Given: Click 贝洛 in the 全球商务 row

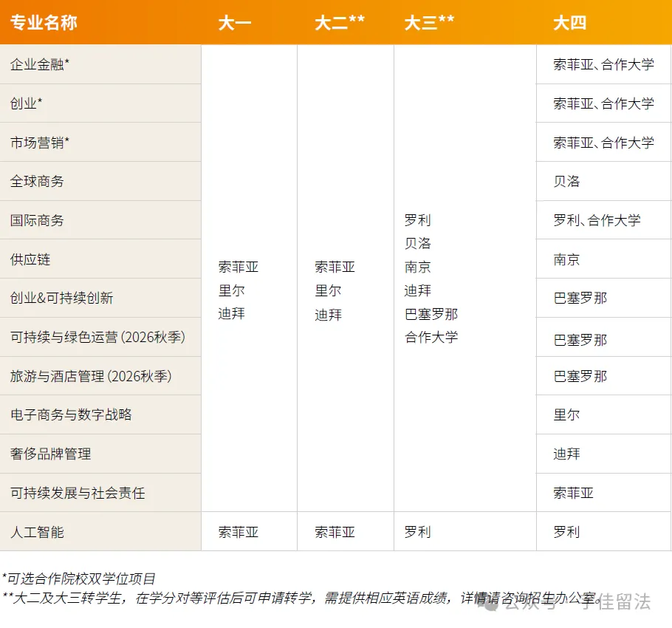Looking at the screenshot, I should (x=566, y=181).
